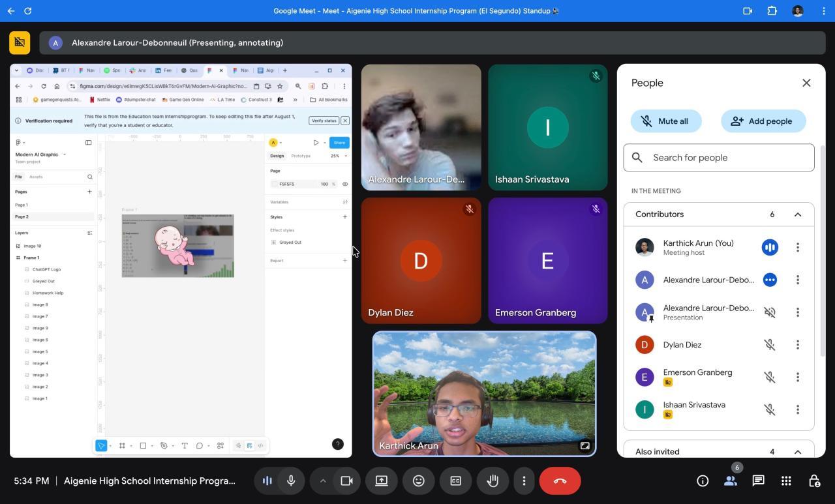This screenshot has width=835, height=504.
Task: Collapse the Also invited section
Action: 797,452
